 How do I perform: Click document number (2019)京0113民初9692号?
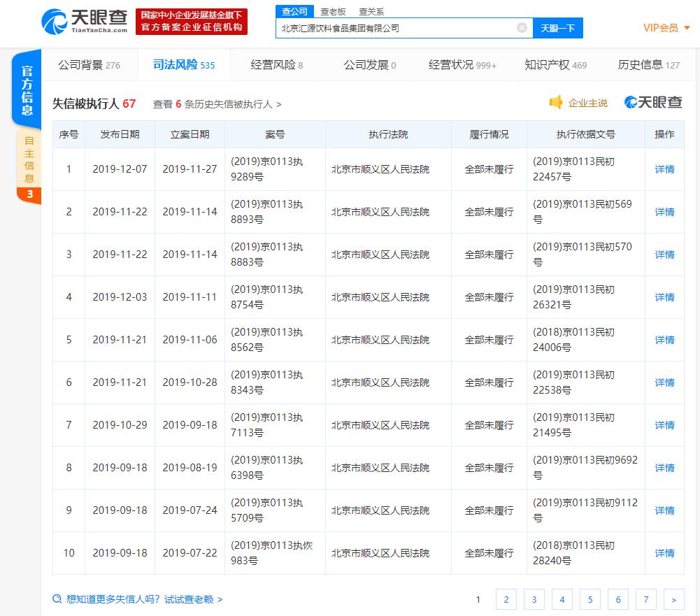(585, 468)
